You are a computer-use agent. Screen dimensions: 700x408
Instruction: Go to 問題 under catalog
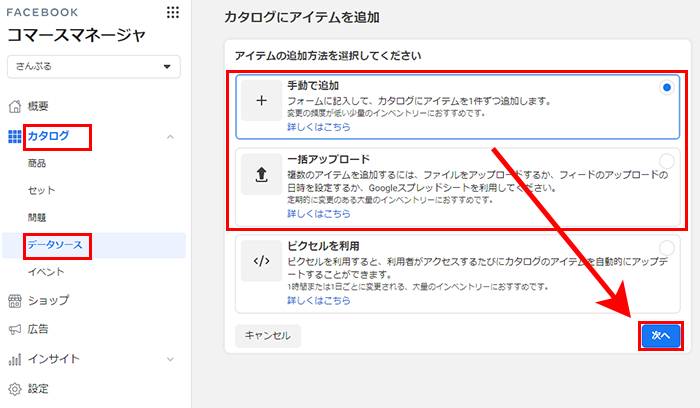point(37,218)
